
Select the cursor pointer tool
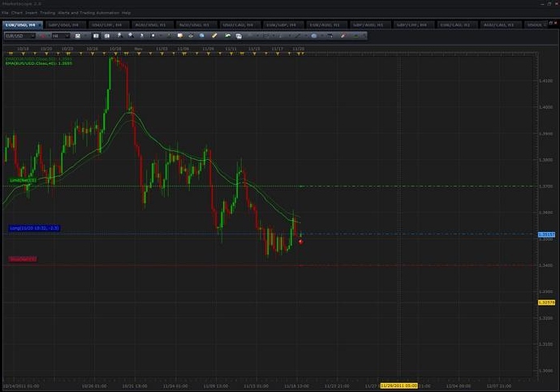pyautogui.click(x=142, y=36)
